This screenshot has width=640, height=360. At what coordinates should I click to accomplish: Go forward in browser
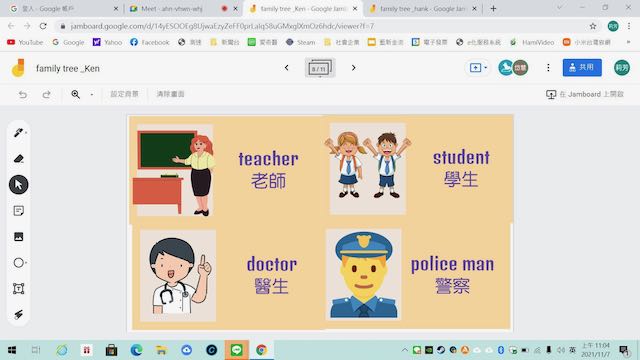coord(27,26)
